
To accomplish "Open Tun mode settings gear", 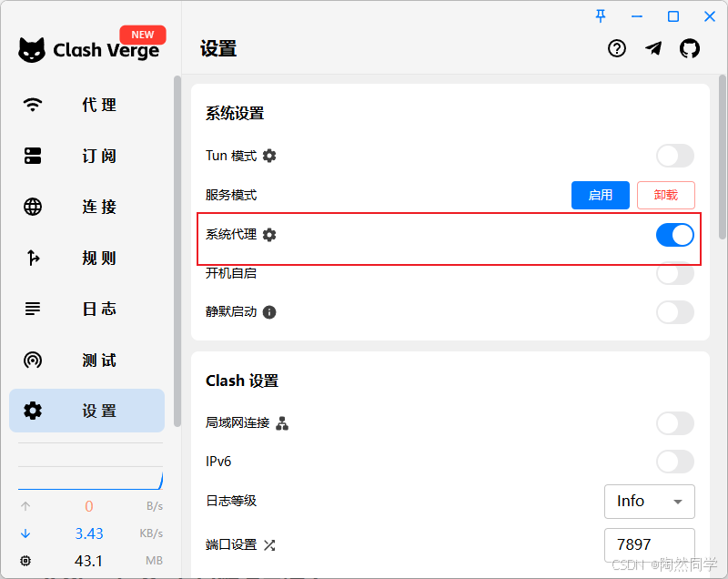I will pyautogui.click(x=269, y=156).
